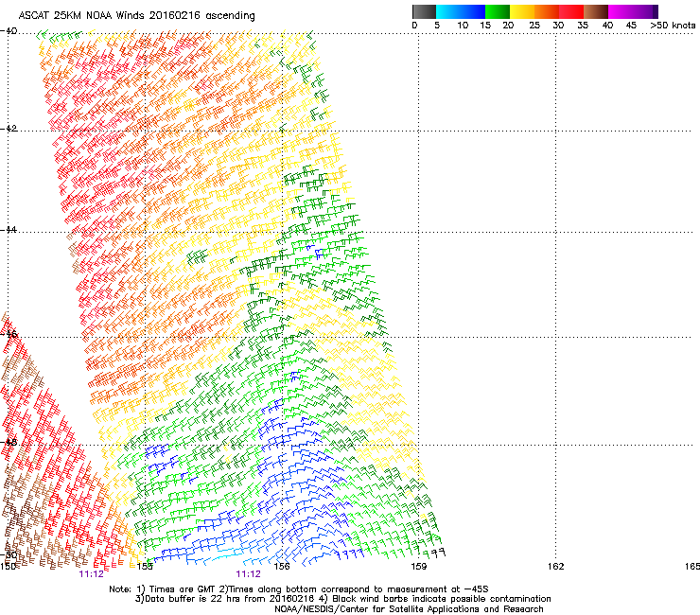700x615 pixels.
Task: Click the green 15-20 knots legend segment
Action: coord(498,11)
